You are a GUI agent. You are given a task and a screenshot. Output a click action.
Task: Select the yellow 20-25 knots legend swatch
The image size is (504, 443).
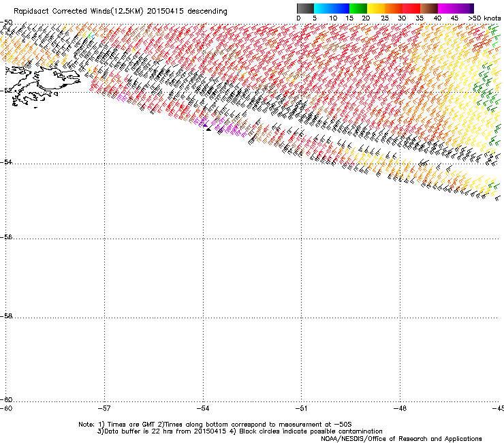376,8
